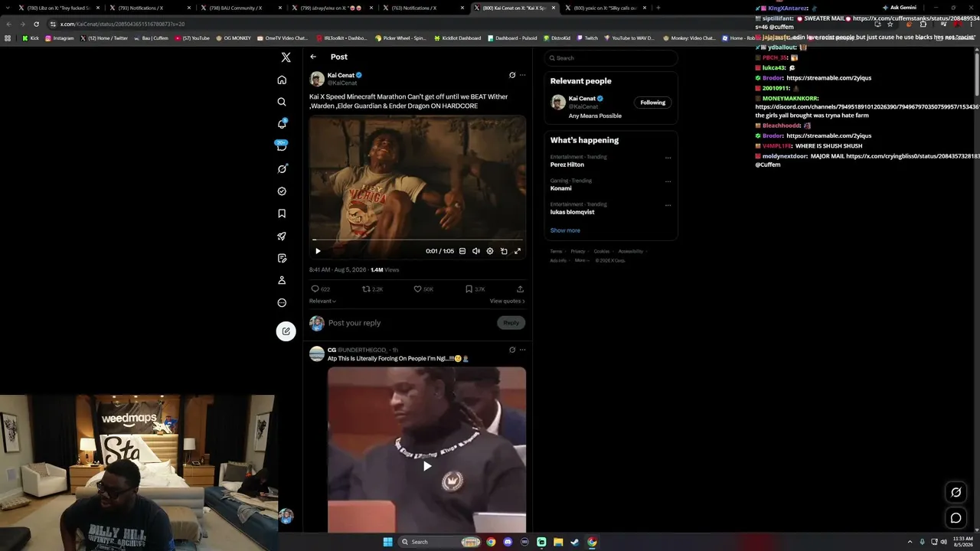
Task: Open Grok explain on Kai Cenat post
Action: pos(512,75)
